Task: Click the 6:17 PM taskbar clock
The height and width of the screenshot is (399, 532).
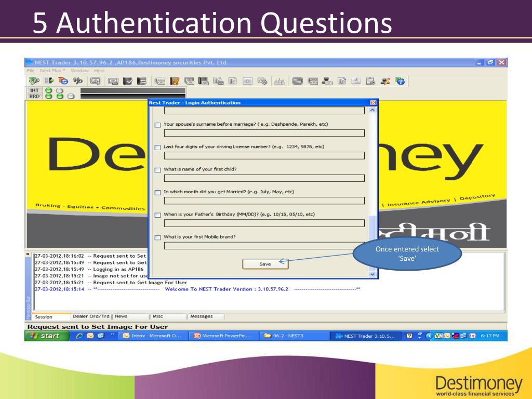Action: click(490, 336)
